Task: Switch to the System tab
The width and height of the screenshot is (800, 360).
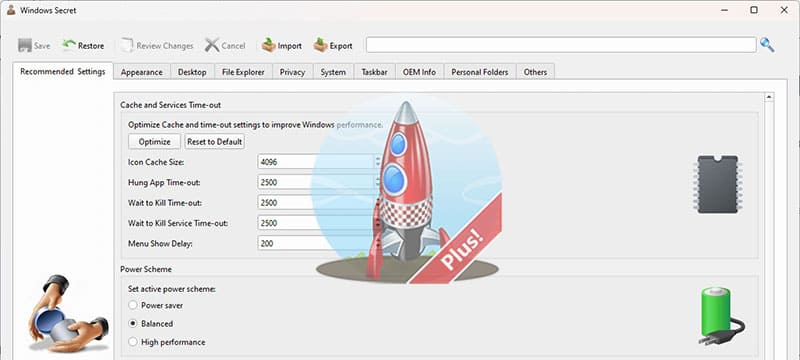Action: (333, 72)
